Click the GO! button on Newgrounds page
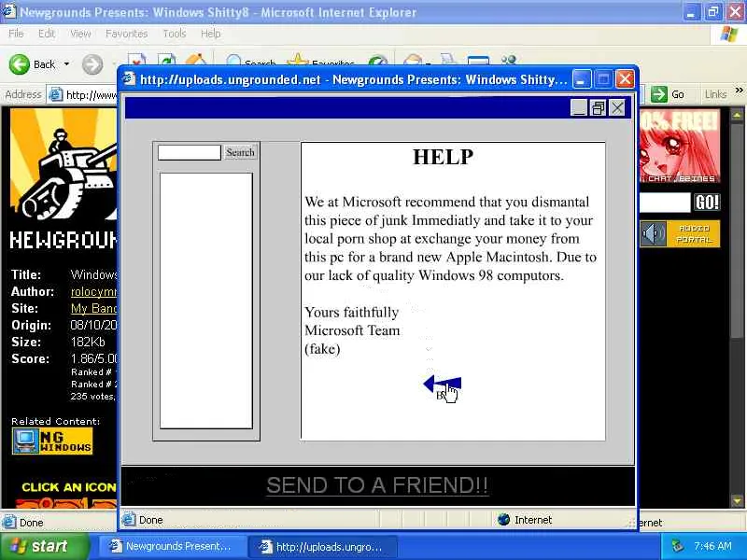This screenshot has height=560, width=747. click(707, 203)
